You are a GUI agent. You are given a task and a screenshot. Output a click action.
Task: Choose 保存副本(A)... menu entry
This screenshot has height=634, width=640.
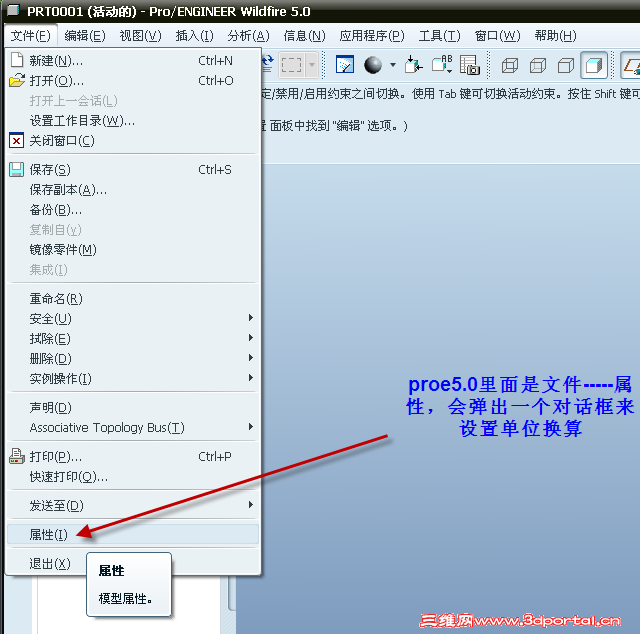(133, 189)
